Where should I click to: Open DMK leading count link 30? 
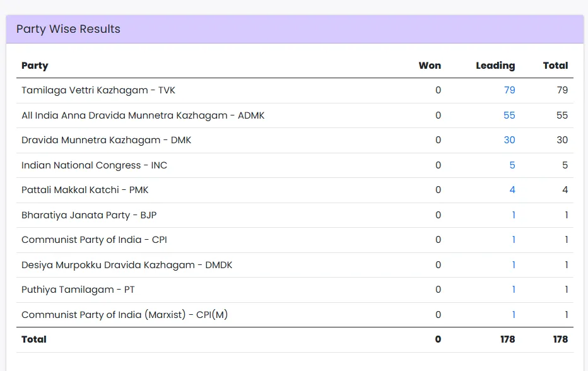coord(509,140)
